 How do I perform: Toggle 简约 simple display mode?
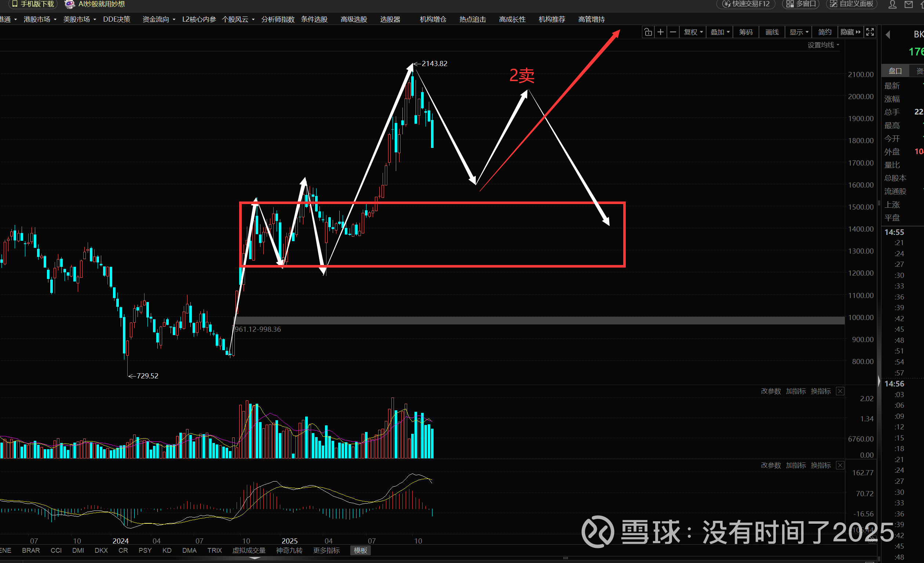tap(825, 32)
